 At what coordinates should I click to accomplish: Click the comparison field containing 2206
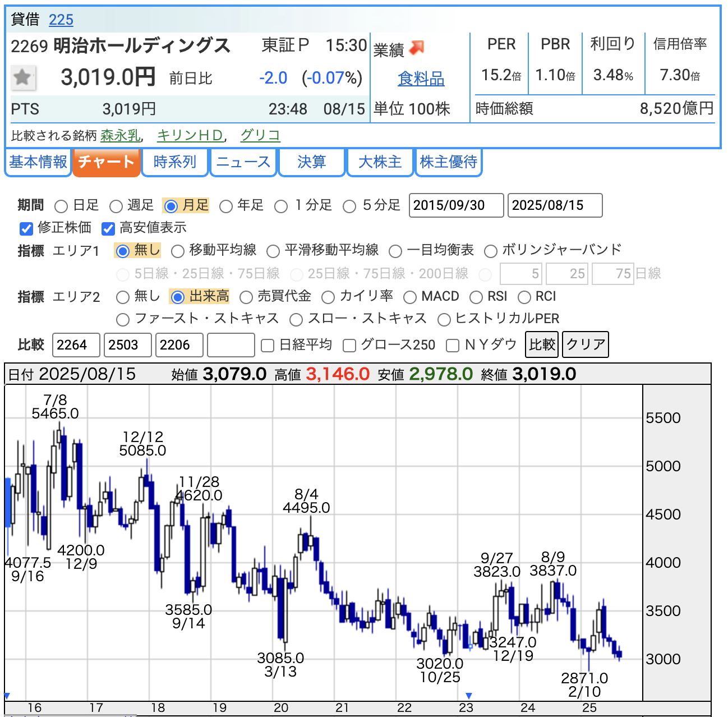[x=179, y=345]
